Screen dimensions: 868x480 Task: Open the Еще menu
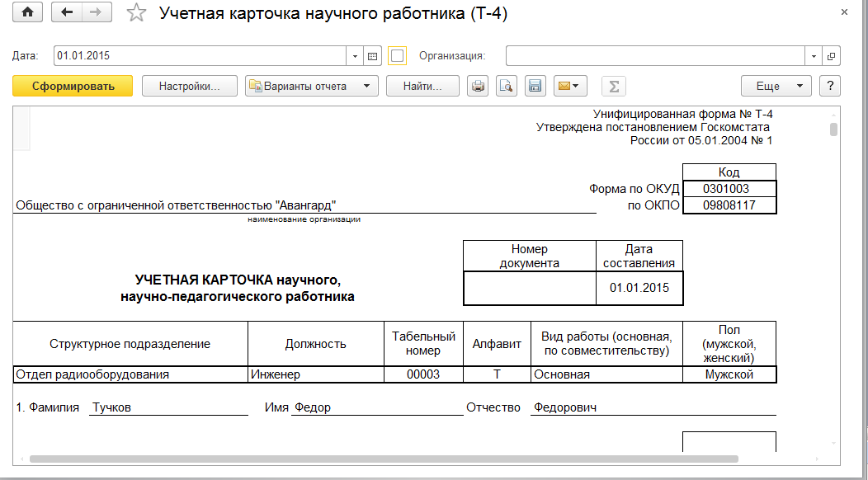[776, 86]
